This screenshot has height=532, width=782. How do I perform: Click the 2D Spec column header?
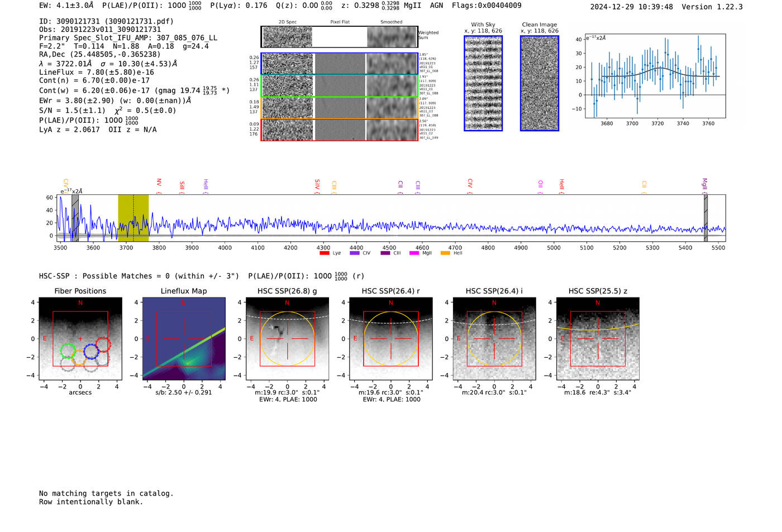pos(288,22)
